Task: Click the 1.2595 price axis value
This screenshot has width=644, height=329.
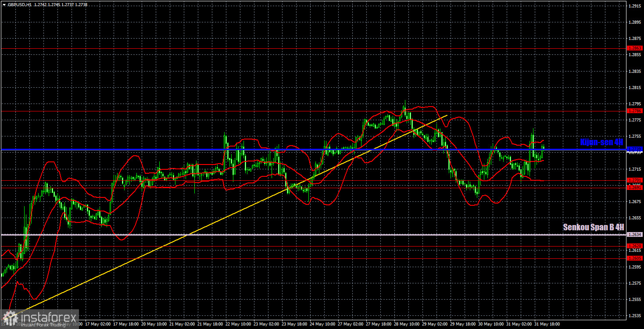Action: click(635, 267)
